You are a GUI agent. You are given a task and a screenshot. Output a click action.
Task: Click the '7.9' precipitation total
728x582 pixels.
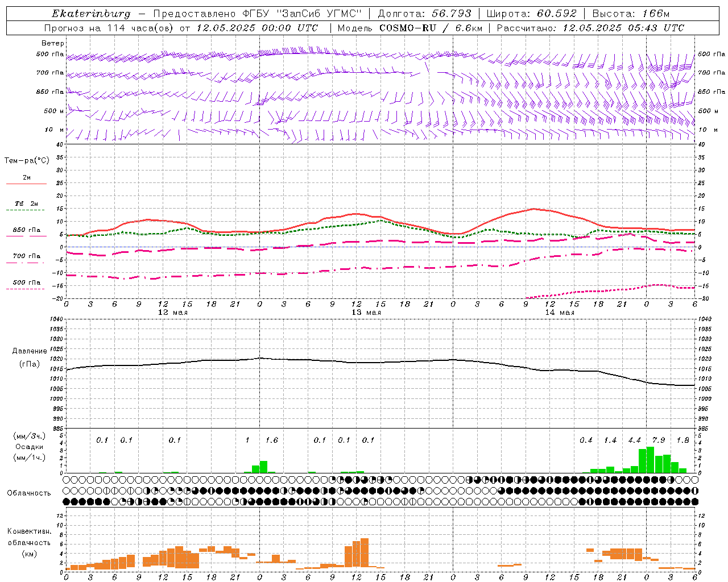click(x=659, y=440)
